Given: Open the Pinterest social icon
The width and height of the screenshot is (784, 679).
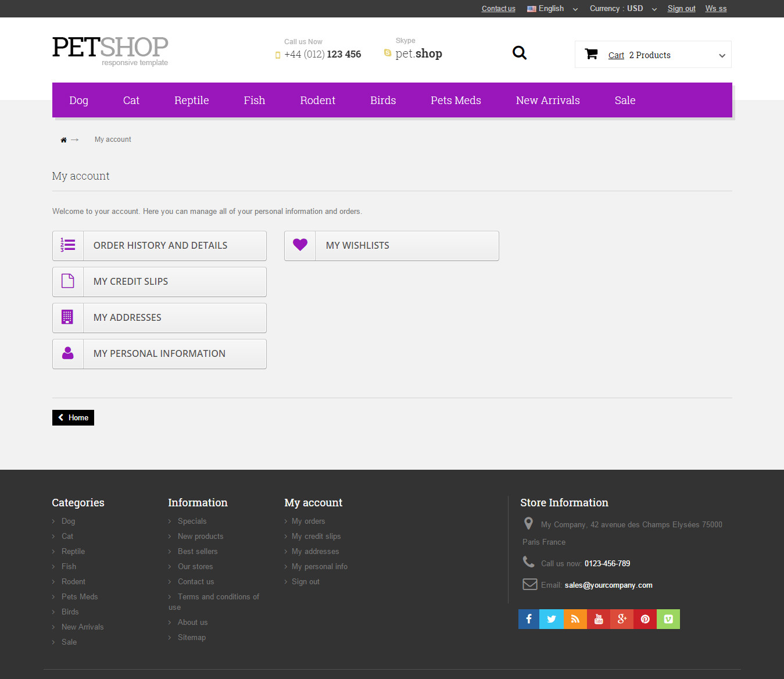Looking at the screenshot, I should point(645,619).
